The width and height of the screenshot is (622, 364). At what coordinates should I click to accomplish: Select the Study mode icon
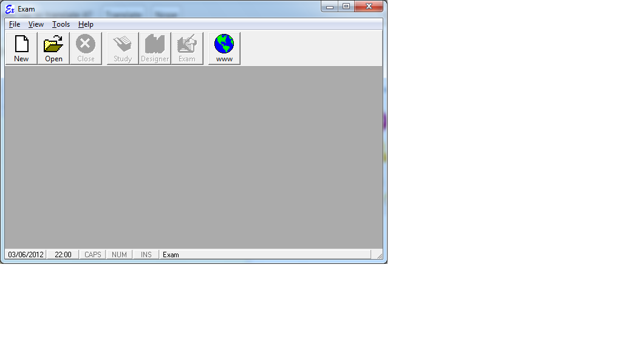123,49
